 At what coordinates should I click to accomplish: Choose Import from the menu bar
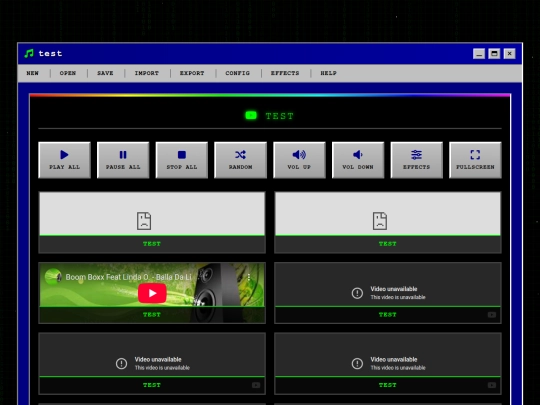[147, 73]
